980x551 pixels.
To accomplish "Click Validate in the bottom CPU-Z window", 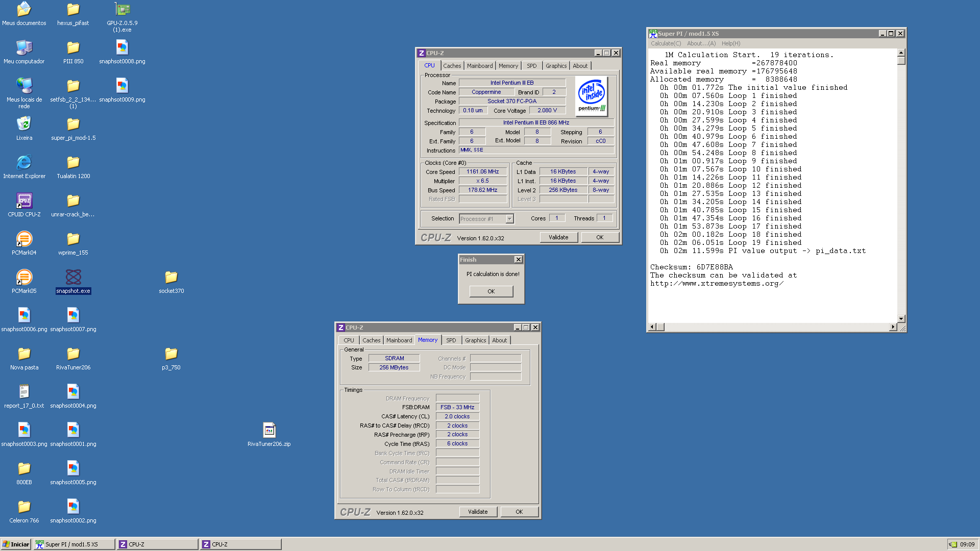I will 478,512.
